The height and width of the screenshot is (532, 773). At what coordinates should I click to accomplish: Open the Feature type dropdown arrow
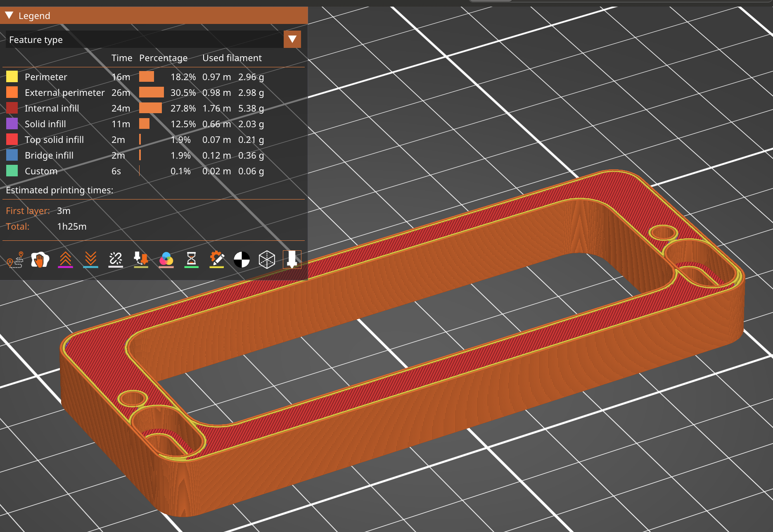(x=292, y=39)
